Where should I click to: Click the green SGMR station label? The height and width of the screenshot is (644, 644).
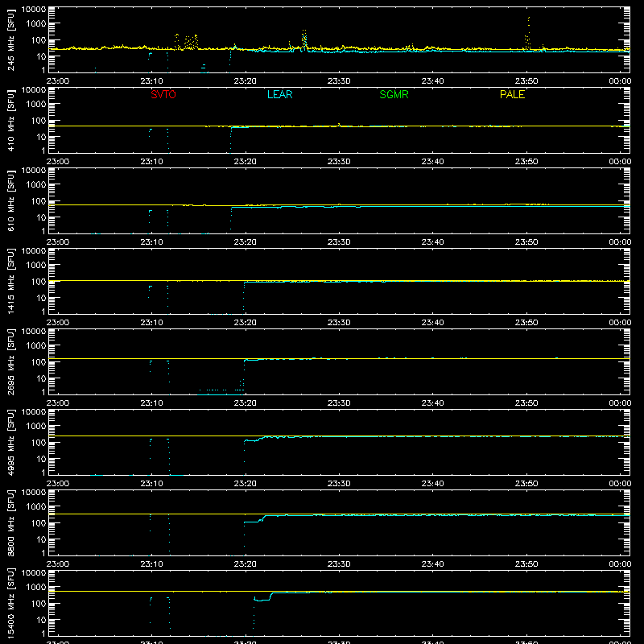click(x=394, y=94)
